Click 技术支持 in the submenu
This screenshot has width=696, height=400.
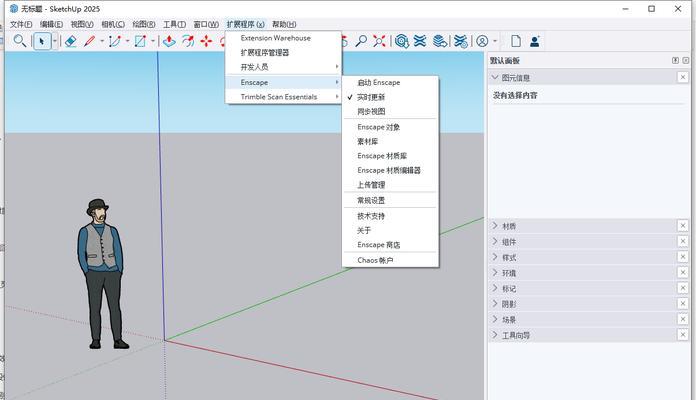point(390,216)
